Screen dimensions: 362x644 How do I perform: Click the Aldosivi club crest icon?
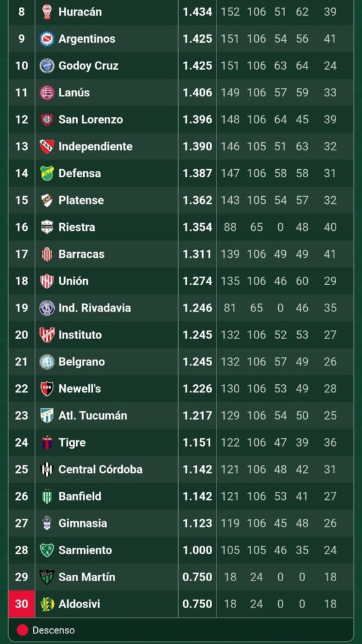click(x=47, y=604)
